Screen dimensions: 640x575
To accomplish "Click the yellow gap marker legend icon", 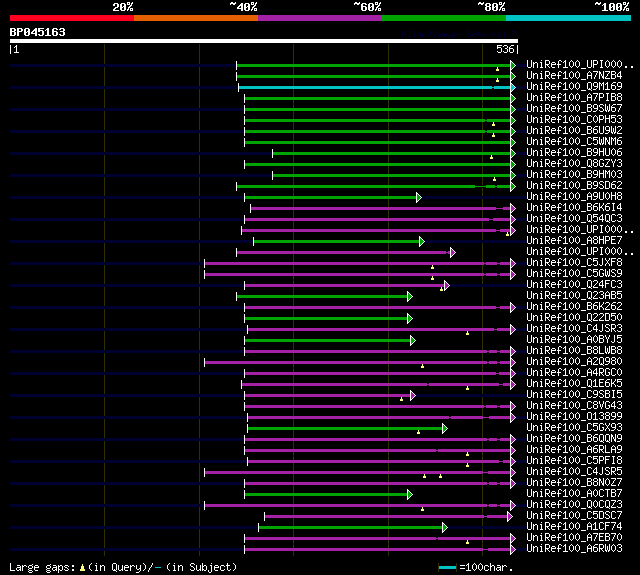I will (82, 567).
